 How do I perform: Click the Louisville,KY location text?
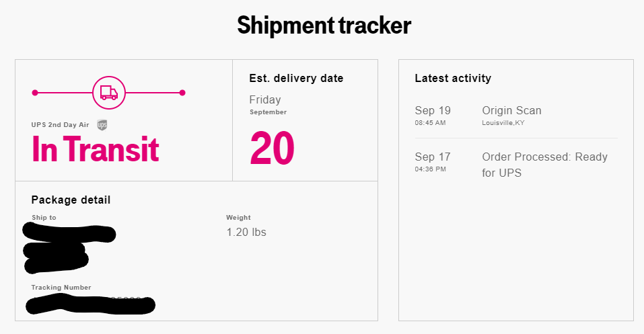pyautogui.click(x=503, y=123)
